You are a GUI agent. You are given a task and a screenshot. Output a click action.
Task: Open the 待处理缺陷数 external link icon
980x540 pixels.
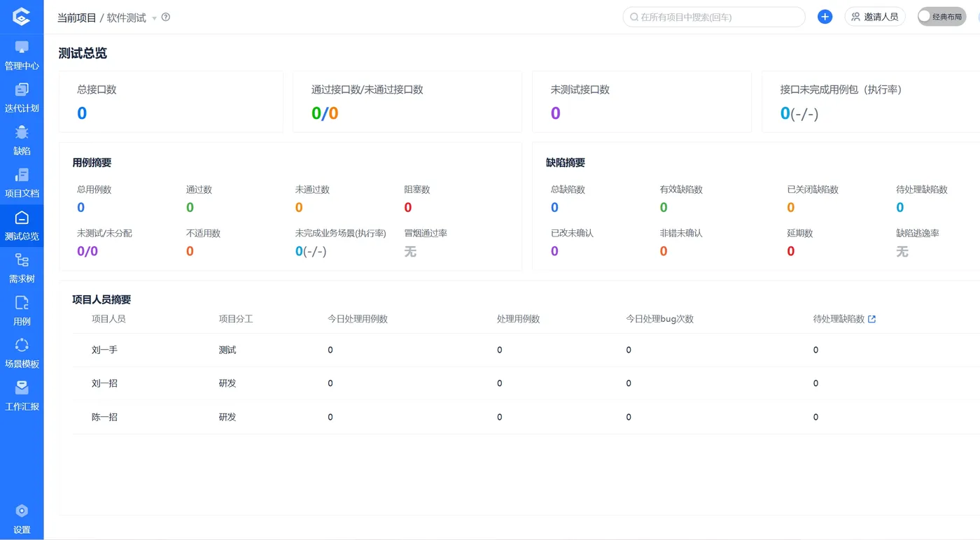(871, 319)
